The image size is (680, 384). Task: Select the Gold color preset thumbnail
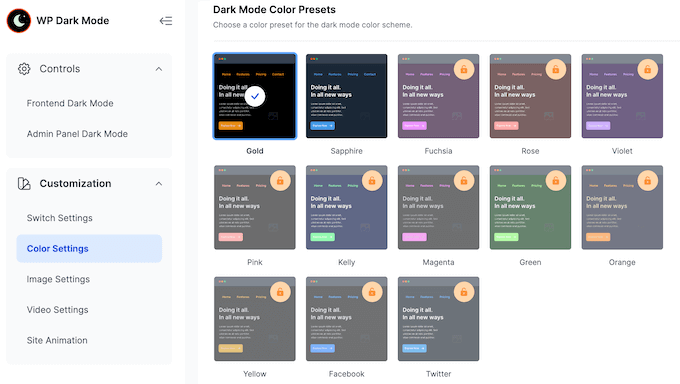[255, 96]
